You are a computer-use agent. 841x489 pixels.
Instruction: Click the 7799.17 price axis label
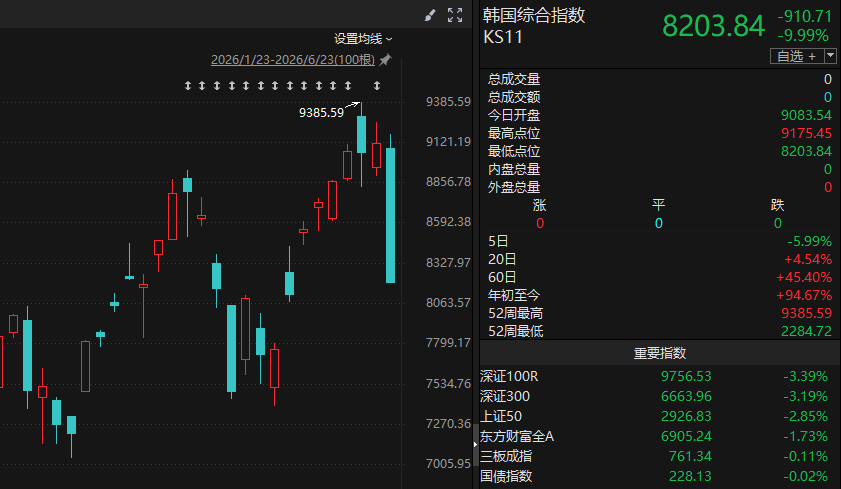(448, 343)
